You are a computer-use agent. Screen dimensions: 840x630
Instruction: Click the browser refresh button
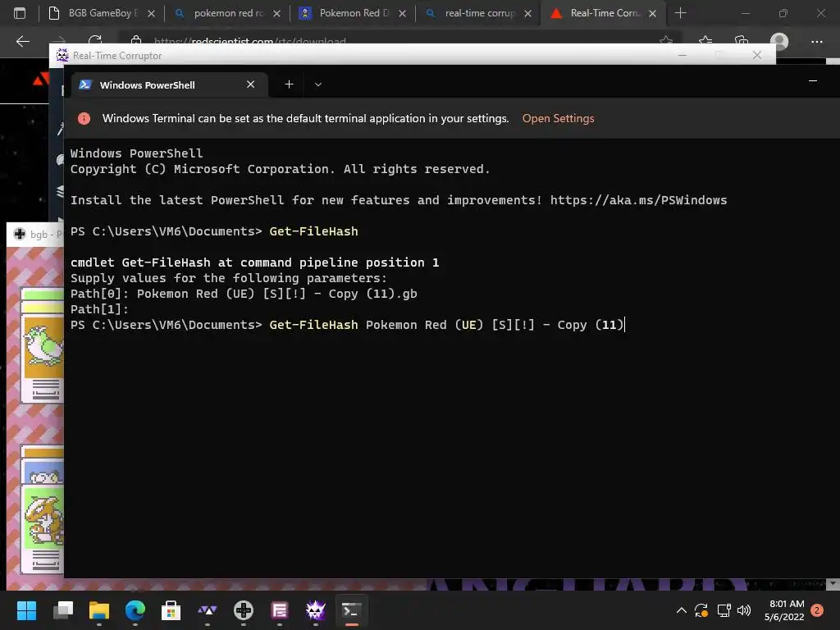pos(95,41)
